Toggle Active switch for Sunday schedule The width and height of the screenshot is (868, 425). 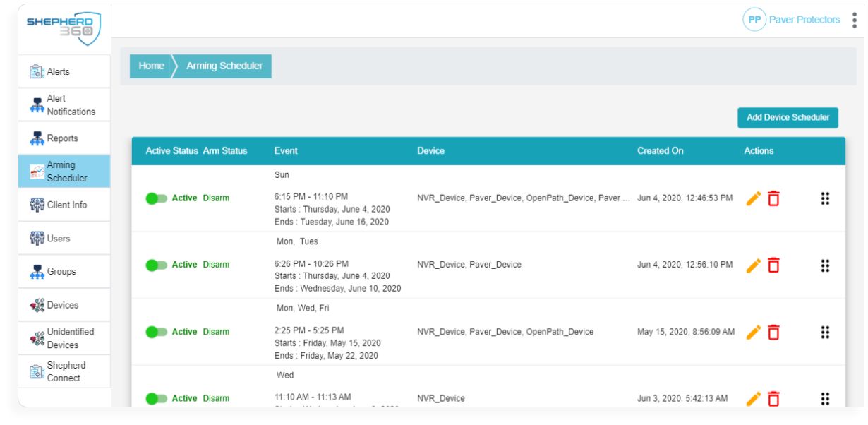click(x=156, y=198)
